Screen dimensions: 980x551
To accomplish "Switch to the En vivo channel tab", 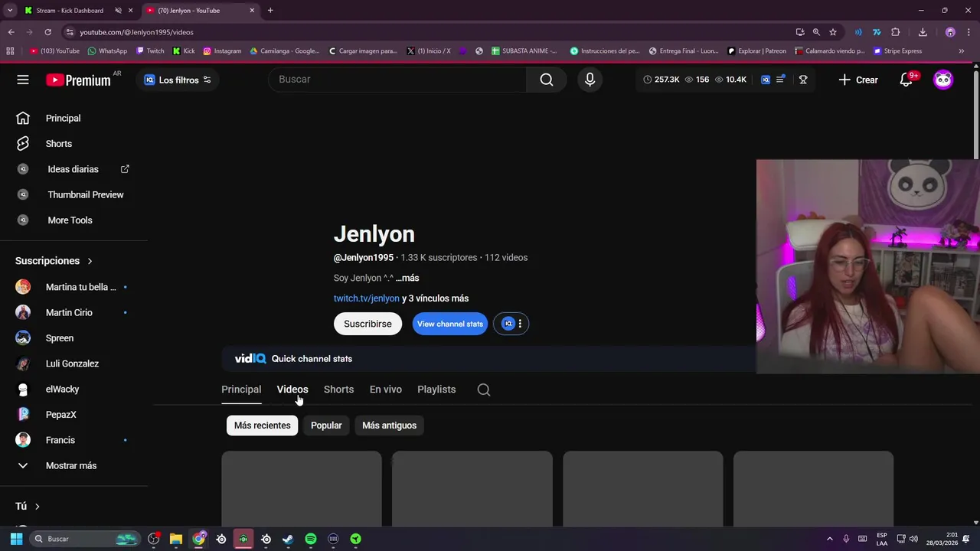I will pyautogui.click(x=386, y=390).
